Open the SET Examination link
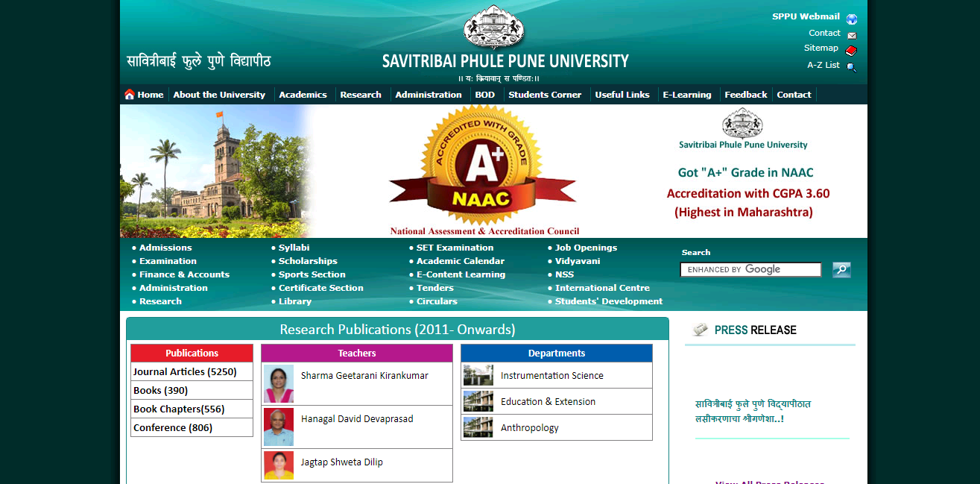 [x=455, y=248]
